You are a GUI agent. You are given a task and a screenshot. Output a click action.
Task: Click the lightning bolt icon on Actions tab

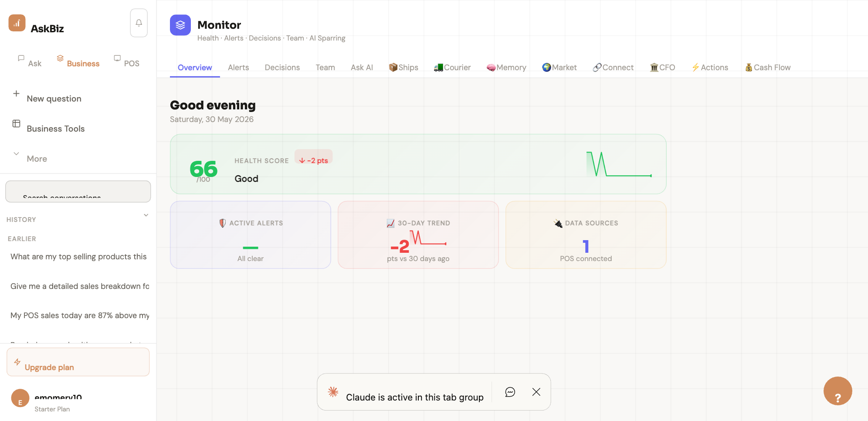point(695,68)
